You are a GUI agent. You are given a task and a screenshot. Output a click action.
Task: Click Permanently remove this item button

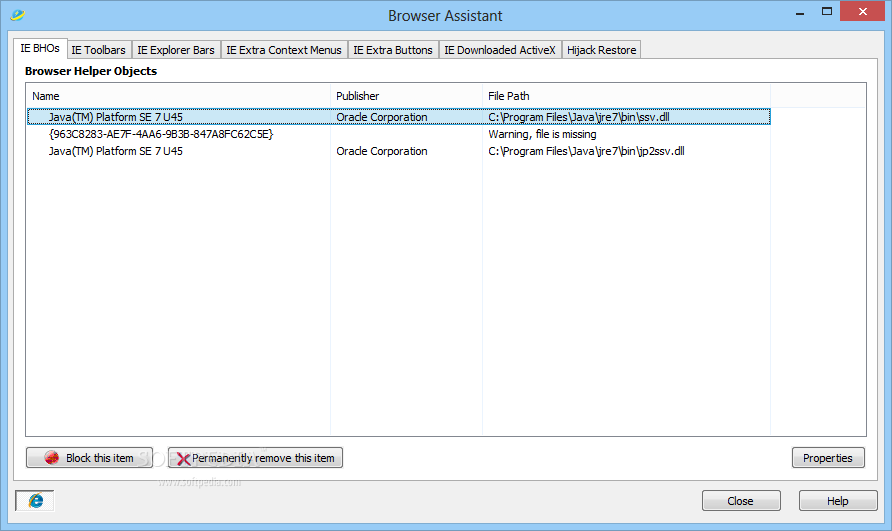click(255, 458)
